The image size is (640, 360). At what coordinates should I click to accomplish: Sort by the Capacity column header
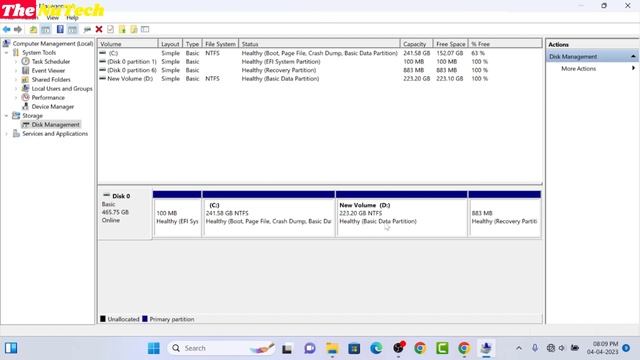416,44
